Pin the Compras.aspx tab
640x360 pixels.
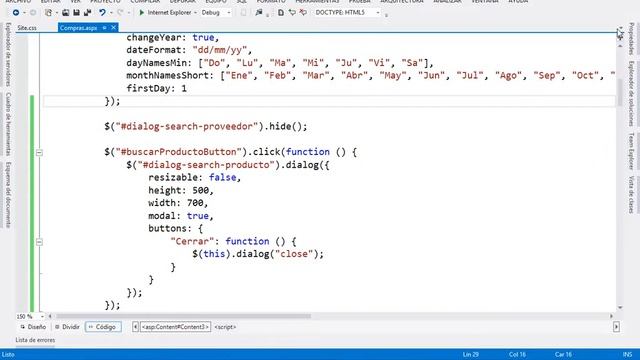click(x=104, y=28)
